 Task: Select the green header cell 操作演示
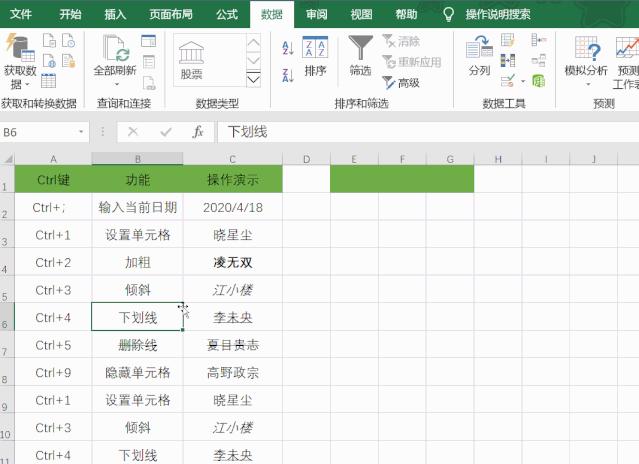(x=233, y=179)
